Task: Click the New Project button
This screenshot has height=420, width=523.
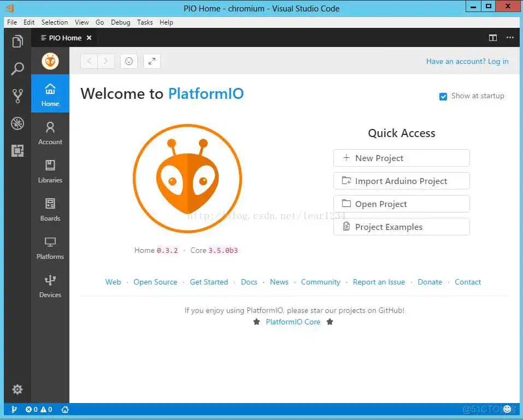Action: 401,158
